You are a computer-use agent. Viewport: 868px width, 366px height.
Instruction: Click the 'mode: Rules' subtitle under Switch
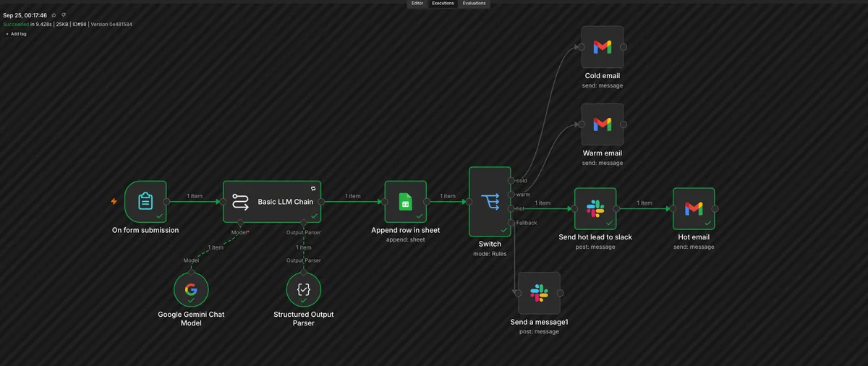tap(490, 254)
